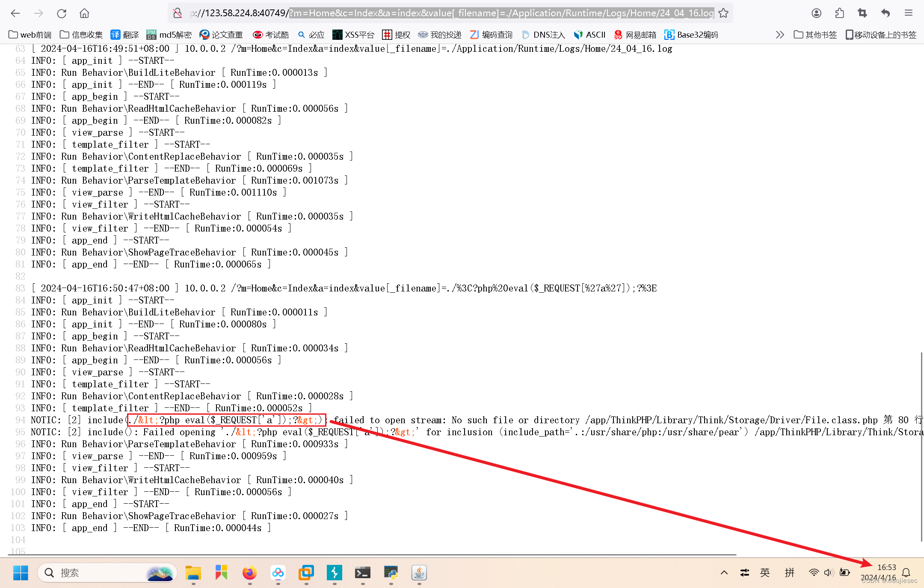Click the undo arrow toolbar icon

click(885, 13)
